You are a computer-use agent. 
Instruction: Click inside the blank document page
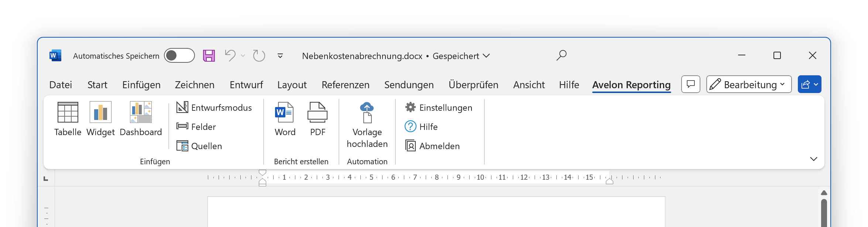point(436,212)
